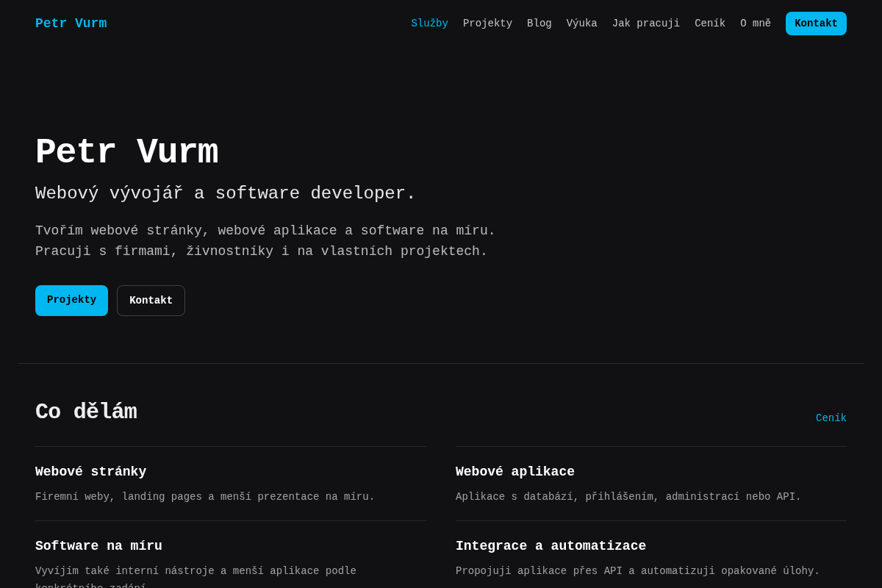The width and height of the screenshot is (882, 588).
Task: Navigate to Ceník in the top menu
Action: pyautogui.click(x=710, y=24)
